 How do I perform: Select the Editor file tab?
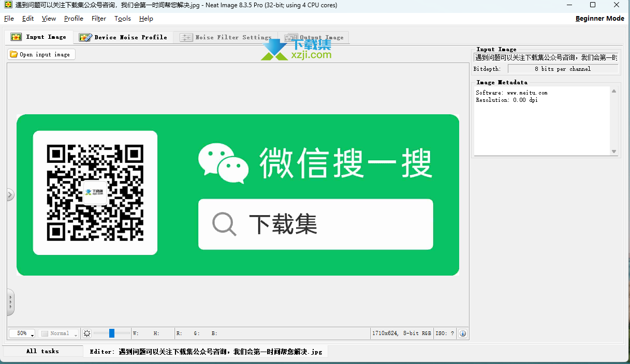pyautogui.click(x=206, y=352)
